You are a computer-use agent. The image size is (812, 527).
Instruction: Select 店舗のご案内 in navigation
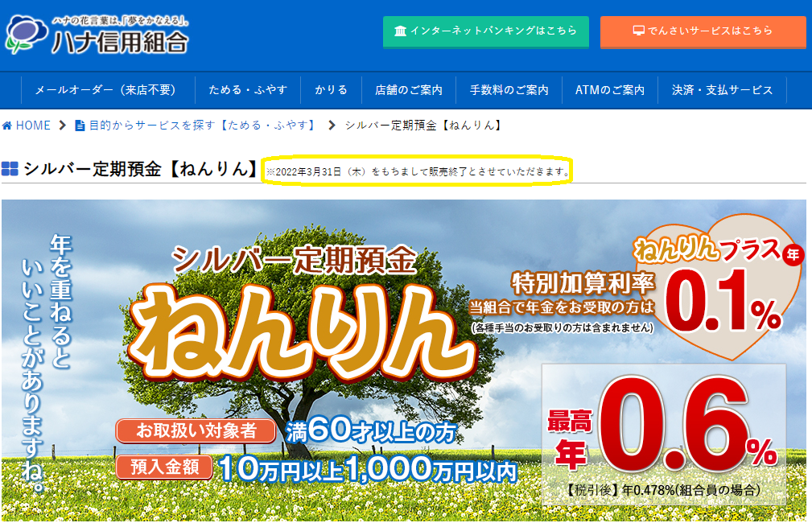(409, 90)
